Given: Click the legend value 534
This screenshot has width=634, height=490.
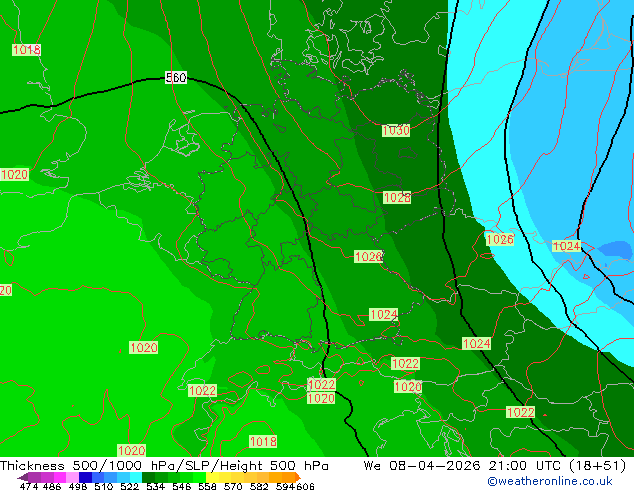Looking at the screenshot, I should click(x=155, y=486).
